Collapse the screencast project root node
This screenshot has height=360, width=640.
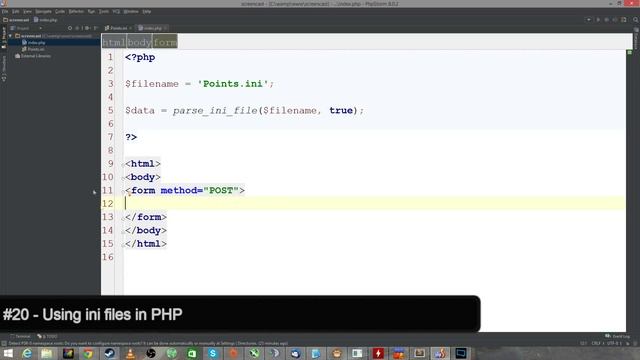(x=11, y=36)
